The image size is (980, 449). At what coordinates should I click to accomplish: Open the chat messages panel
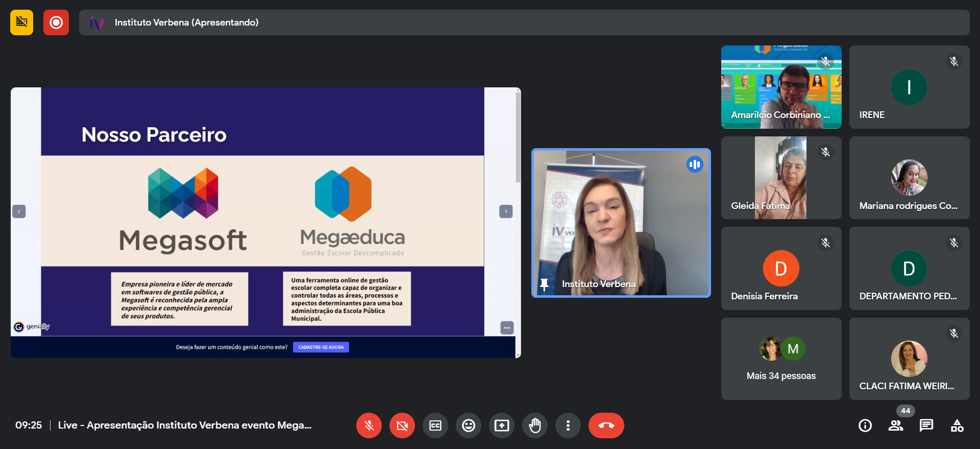pyautogui.click(x=926, y=426)
